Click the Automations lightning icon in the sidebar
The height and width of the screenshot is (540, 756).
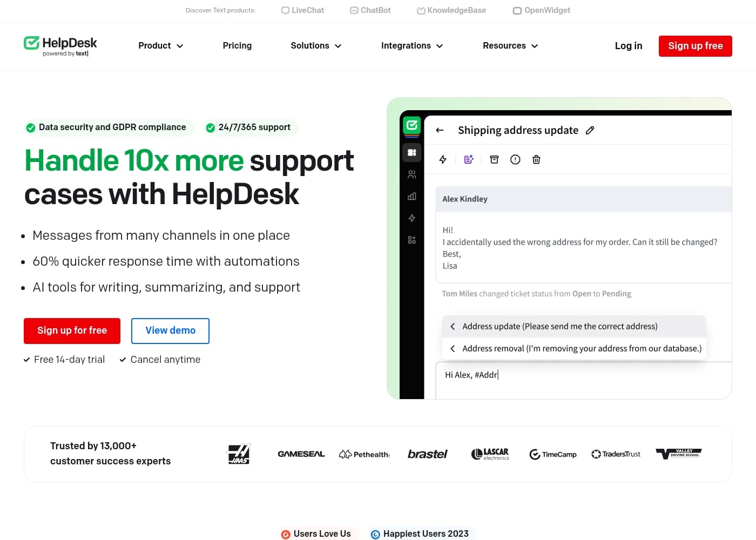[x=411, y=218]
